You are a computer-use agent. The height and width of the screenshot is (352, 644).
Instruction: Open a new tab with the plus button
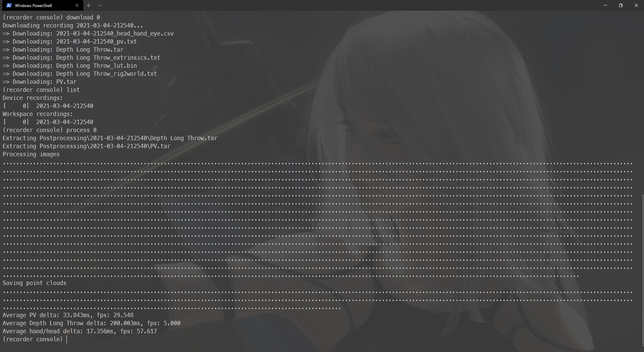click(x=89, y=5)
